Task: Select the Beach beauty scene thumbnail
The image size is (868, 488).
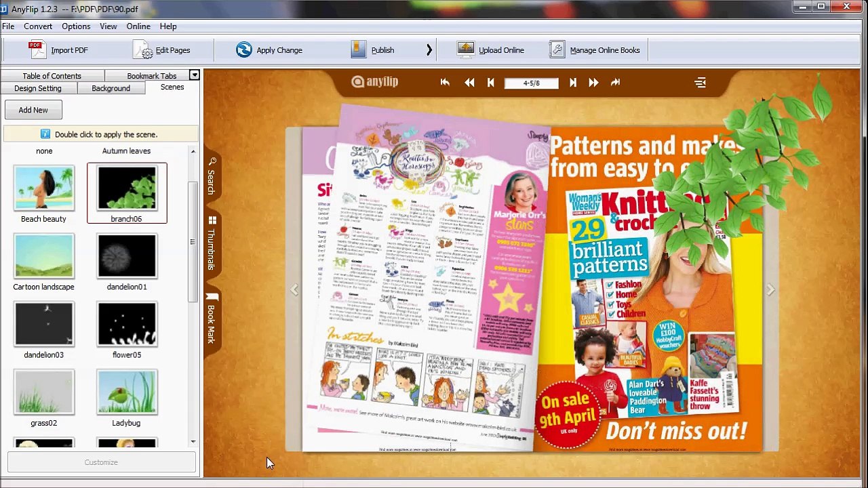Action: [x=43, y=188]
